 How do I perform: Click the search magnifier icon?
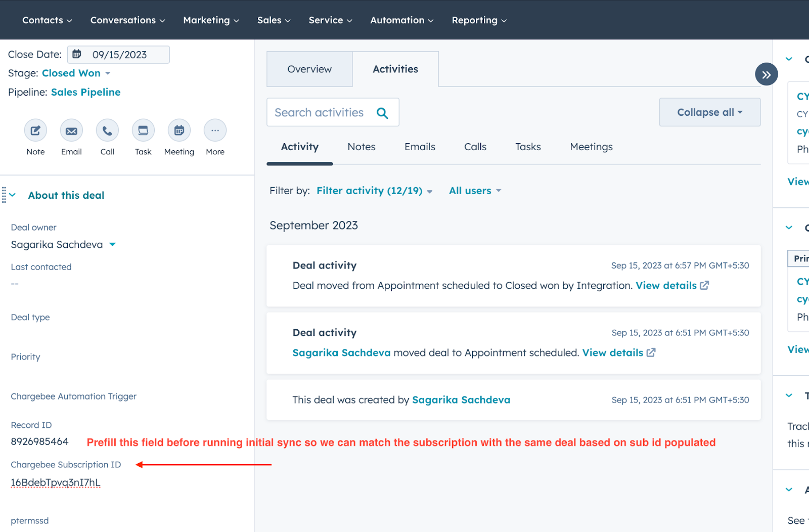(x=382, y=113)
